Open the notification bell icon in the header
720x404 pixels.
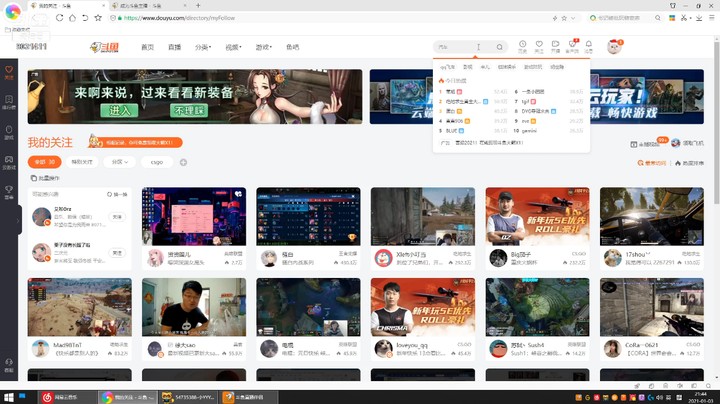pyautogui.click(x=589, y=46)
